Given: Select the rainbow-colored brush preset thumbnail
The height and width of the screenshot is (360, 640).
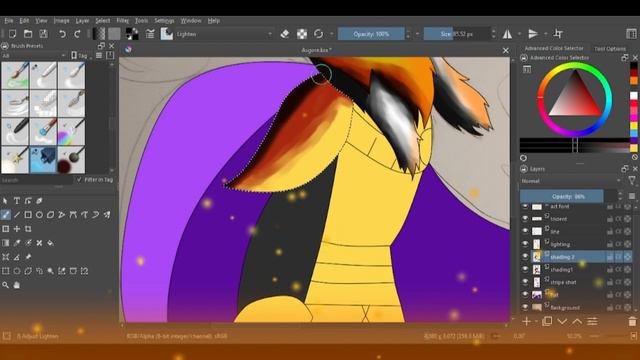Looking at the screenshot, I should [71, 131].
